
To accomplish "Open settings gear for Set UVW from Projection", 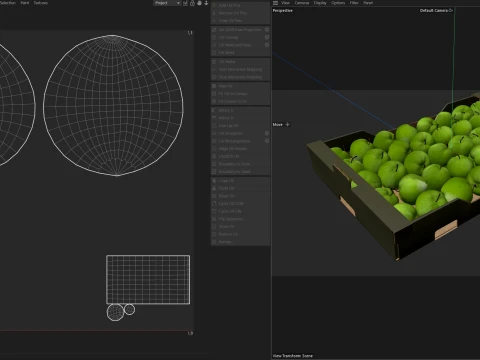I will coord(267,30).
